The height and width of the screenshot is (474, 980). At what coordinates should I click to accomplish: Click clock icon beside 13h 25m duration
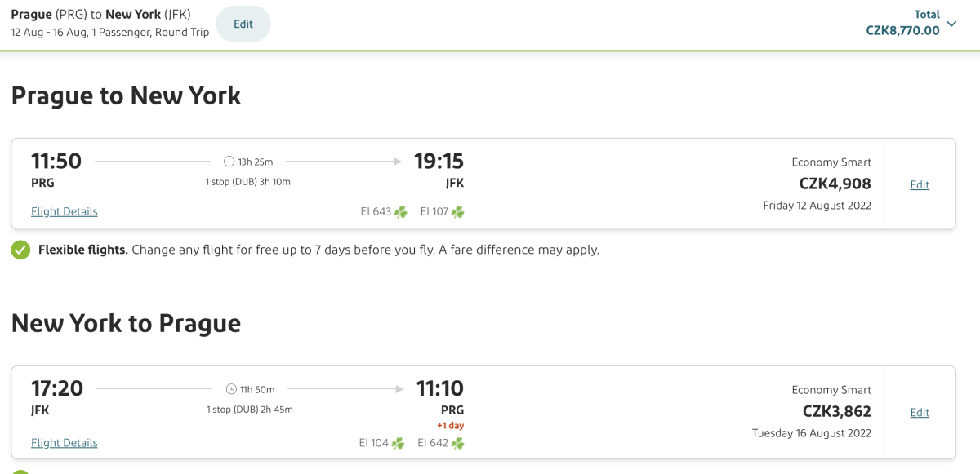coord(229,162)
